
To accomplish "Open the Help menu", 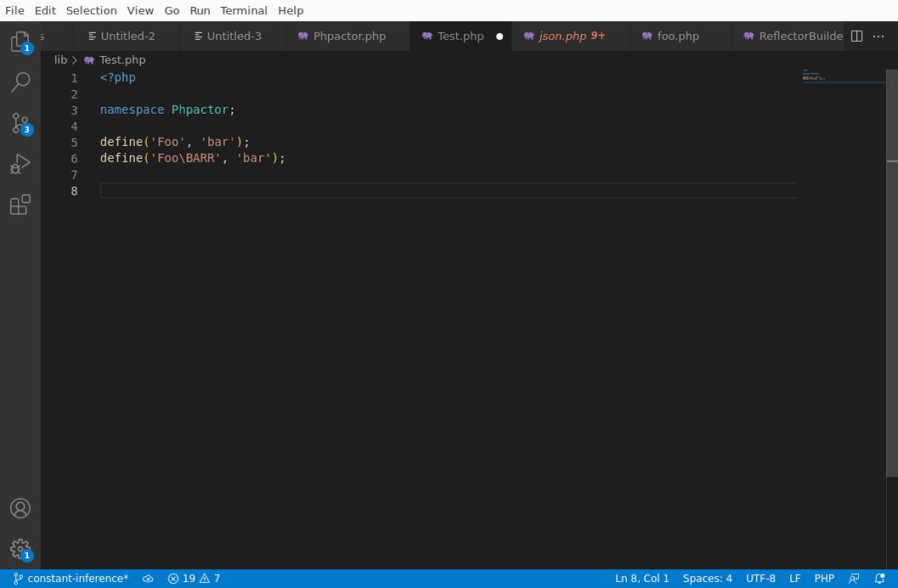I will [x=291, y=10].
